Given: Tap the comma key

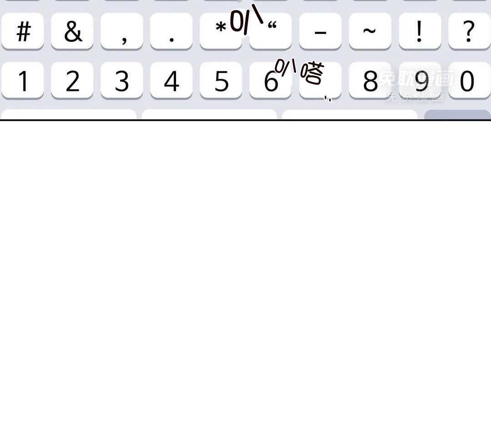Looking at the screenshot, I should click(122, 31).
